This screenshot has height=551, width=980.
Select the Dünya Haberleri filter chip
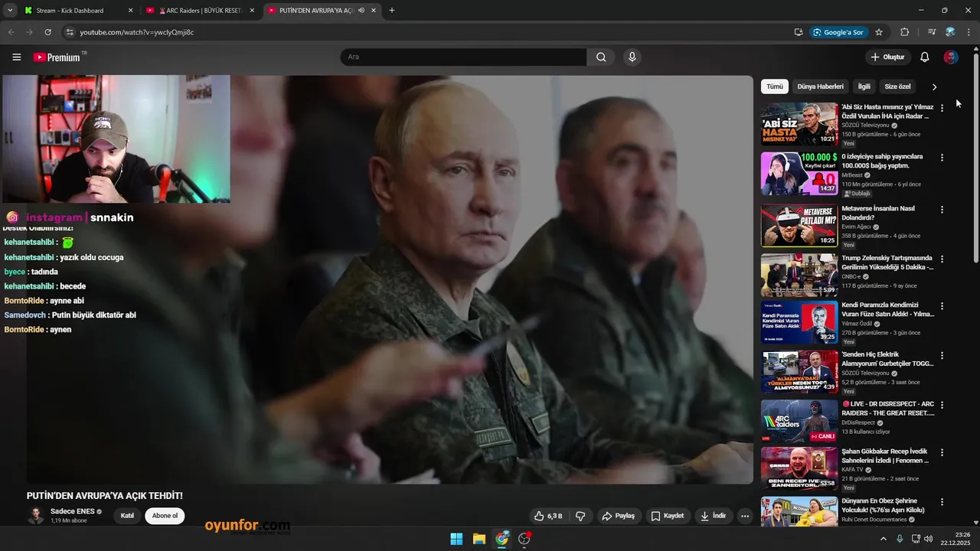click(820, 86)
